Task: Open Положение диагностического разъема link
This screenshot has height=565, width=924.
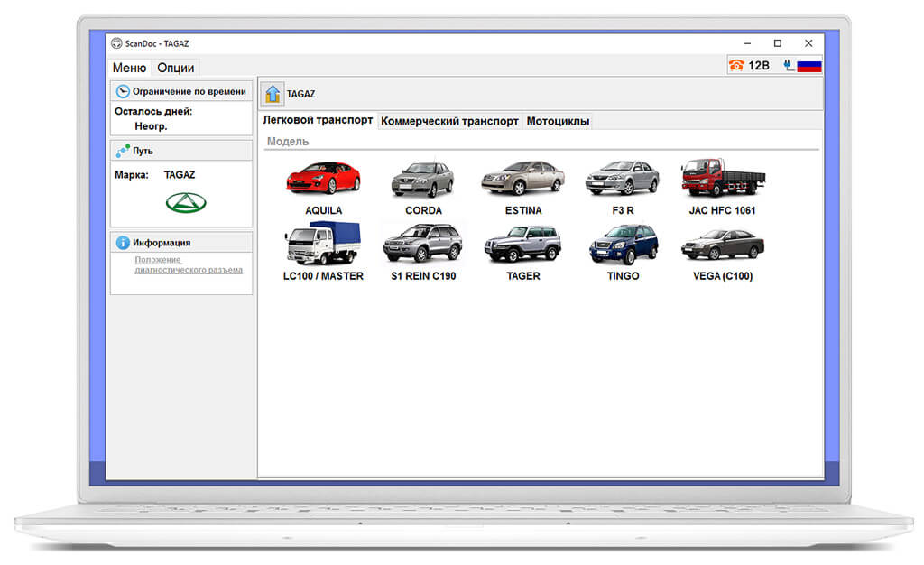Action: (189, 264)
